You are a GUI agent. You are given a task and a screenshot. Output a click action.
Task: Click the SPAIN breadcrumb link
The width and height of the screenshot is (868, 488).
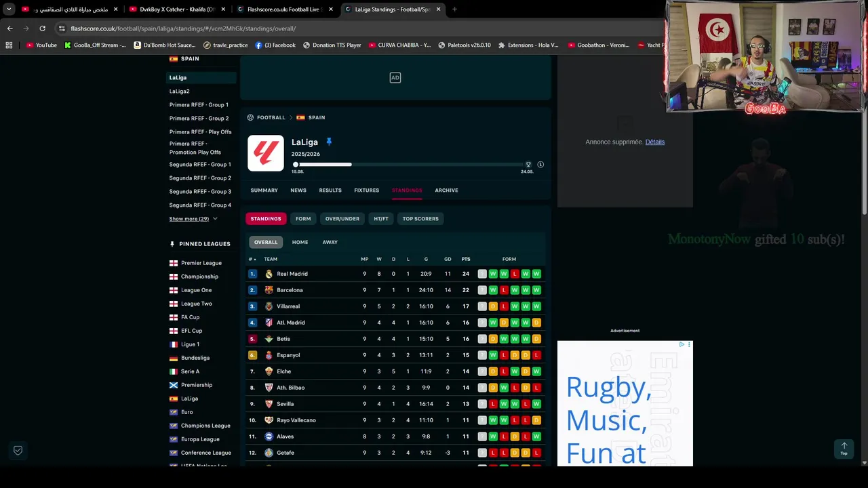[x=317, y=117]
